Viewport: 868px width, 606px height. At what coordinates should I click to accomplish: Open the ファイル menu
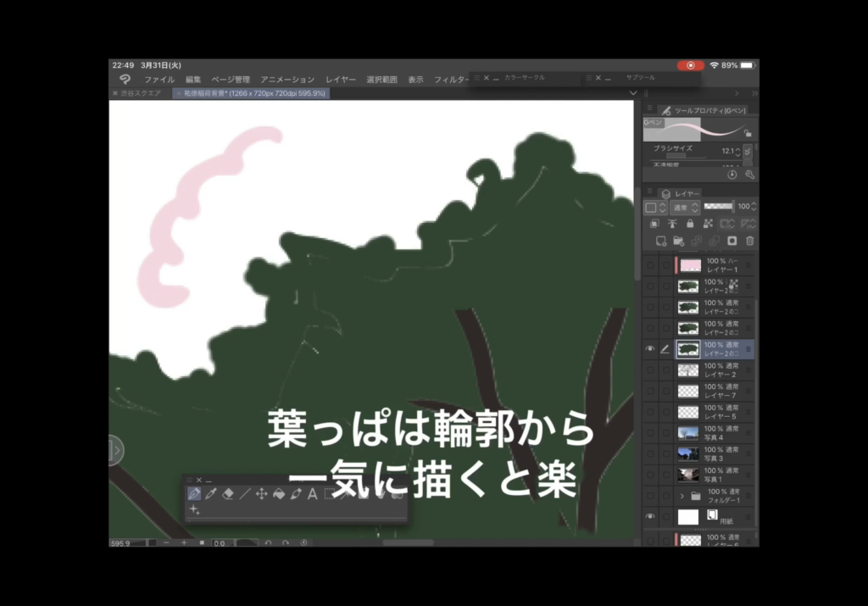click(159, 80)
